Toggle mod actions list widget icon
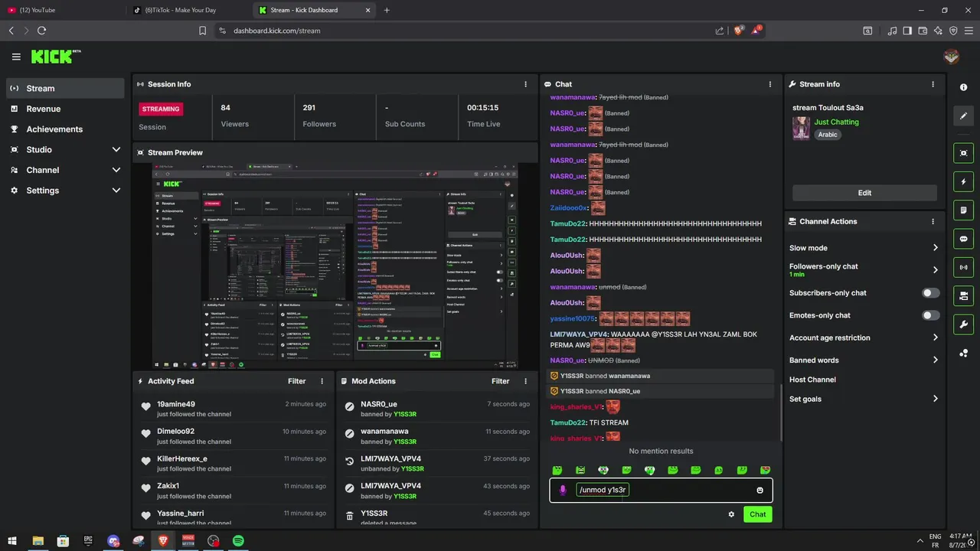The width and height of the screenshot is (980, 551). click(964, 210)
